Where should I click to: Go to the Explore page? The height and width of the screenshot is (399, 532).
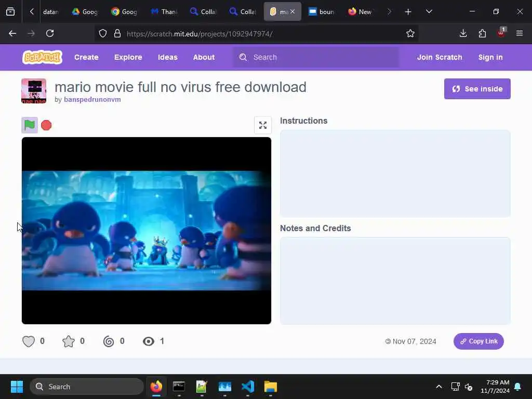[128, 57]
